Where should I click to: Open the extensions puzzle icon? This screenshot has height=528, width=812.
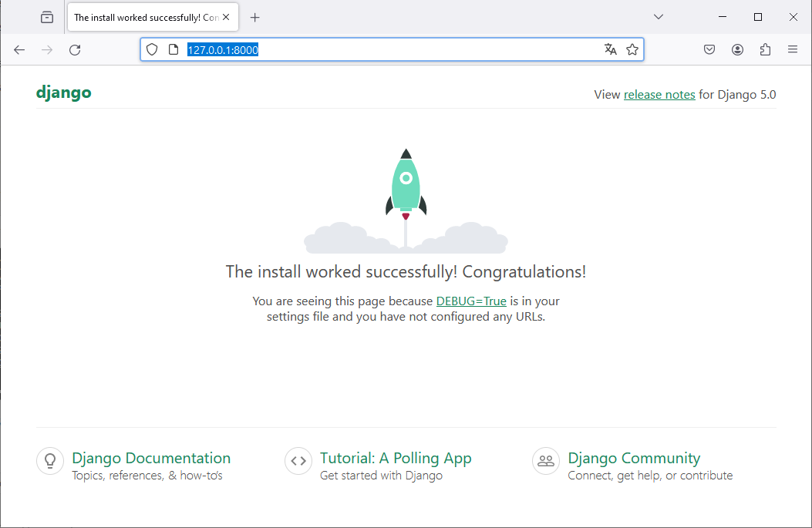click(765, 50)
